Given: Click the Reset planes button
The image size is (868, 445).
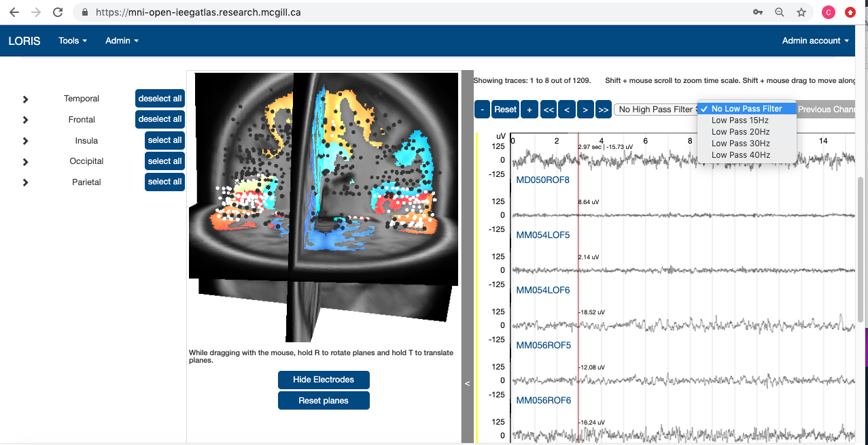Looking at the screenshot, I should pyautogui.click(x=324, y=401).
